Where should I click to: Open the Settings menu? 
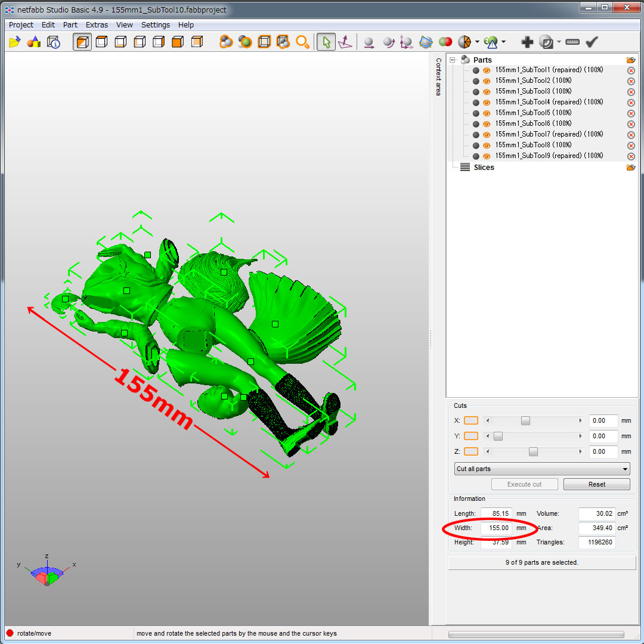pos(155,24)
